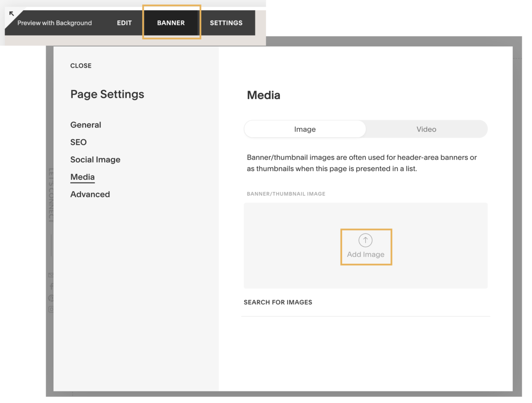Select the Image media type

tap(305, 129)
